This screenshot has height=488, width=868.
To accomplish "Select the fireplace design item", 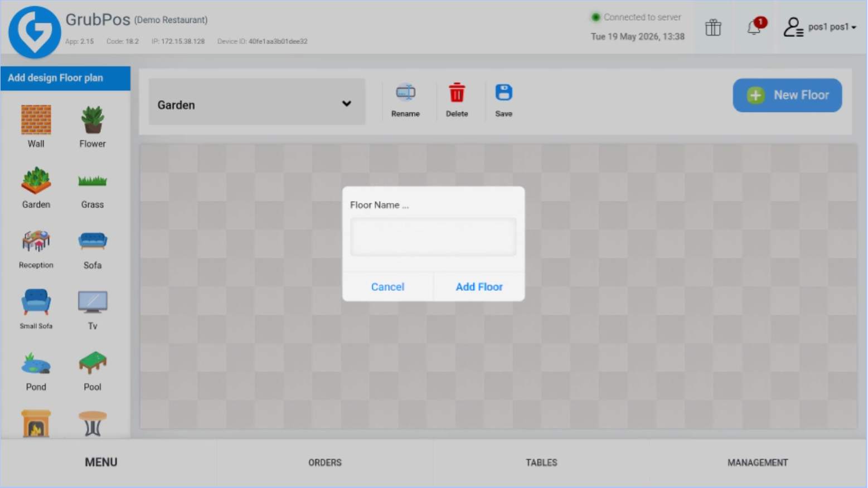I will (x=36, y=423).
